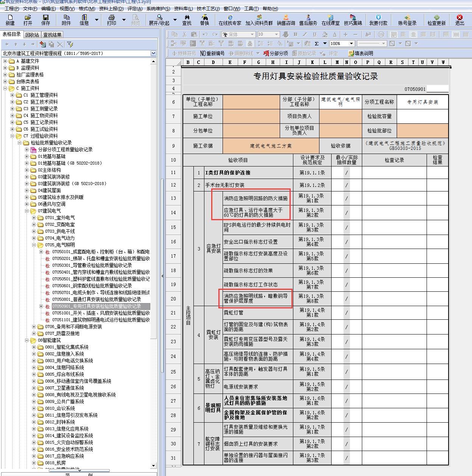
Task: Click the 新建 (New) toolbar icon
Action: 10,20
